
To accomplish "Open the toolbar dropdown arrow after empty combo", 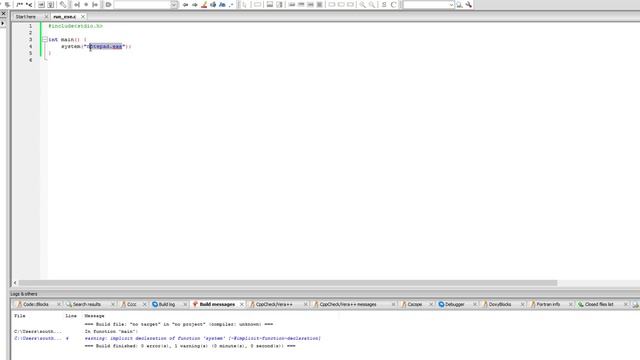I will 174,4.
